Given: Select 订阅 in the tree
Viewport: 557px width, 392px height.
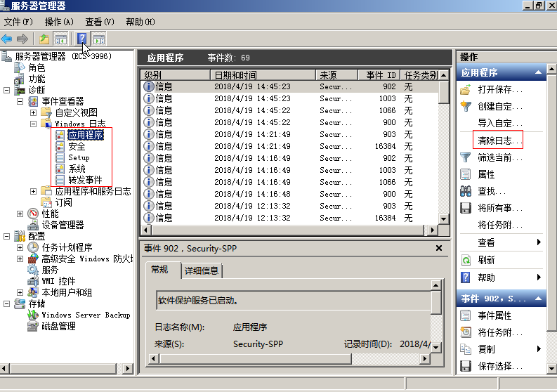Looking at the screenshot, I should [64, 202].
